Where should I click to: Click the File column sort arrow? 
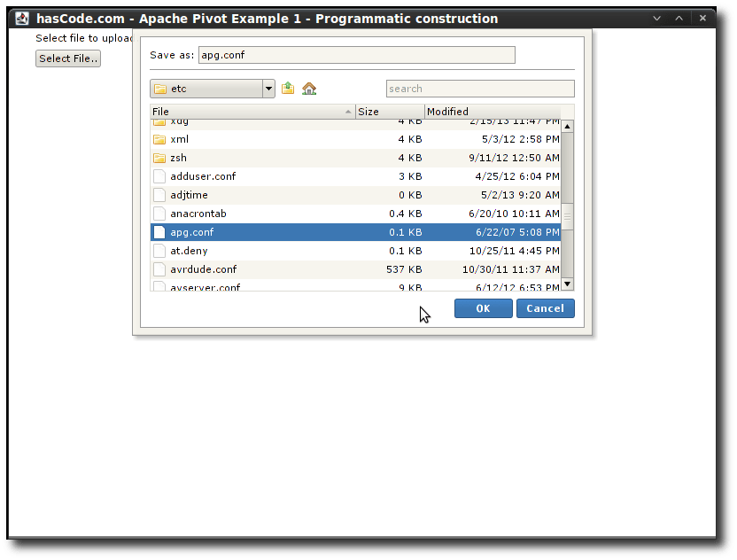[350, 112]
